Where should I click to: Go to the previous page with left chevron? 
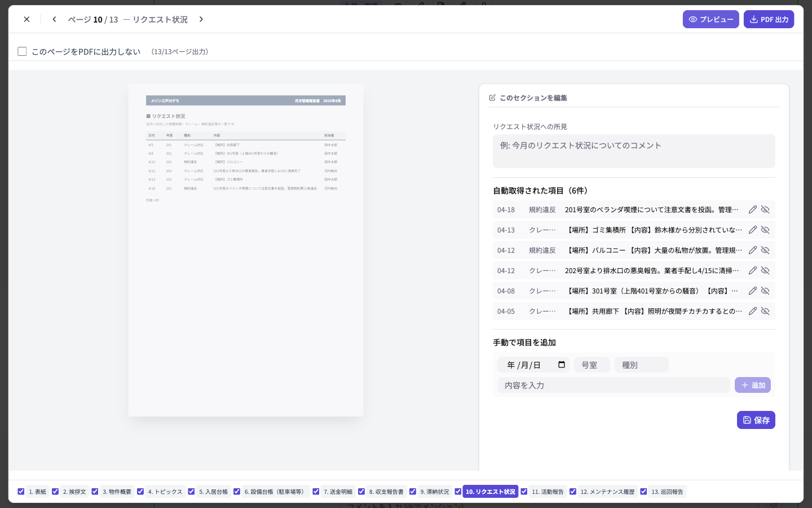(x=54, y=19)
